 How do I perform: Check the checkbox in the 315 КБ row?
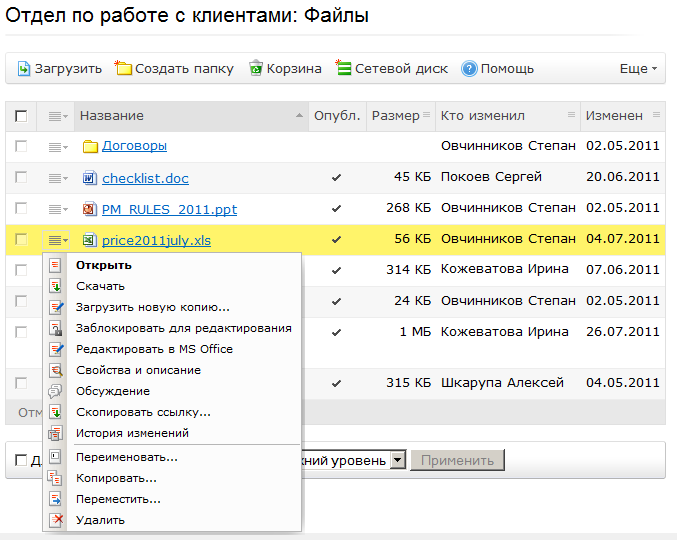tap(21, 383)
